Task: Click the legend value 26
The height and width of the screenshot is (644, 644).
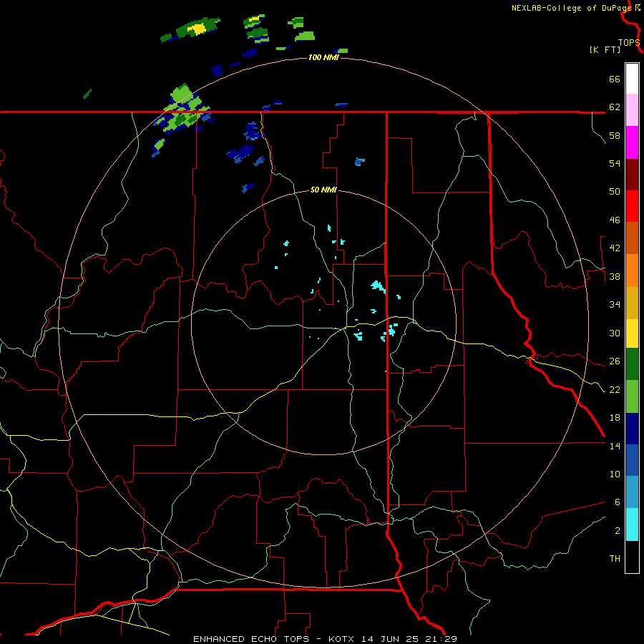Action: pyautogui.click(x=615, y=361)
